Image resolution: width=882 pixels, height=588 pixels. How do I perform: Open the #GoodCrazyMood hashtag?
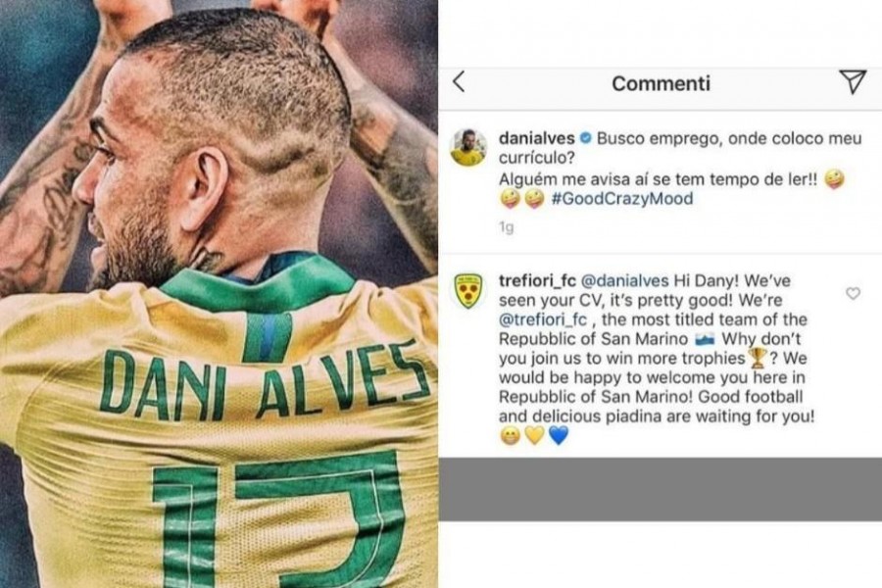click(x=622, y=199)
